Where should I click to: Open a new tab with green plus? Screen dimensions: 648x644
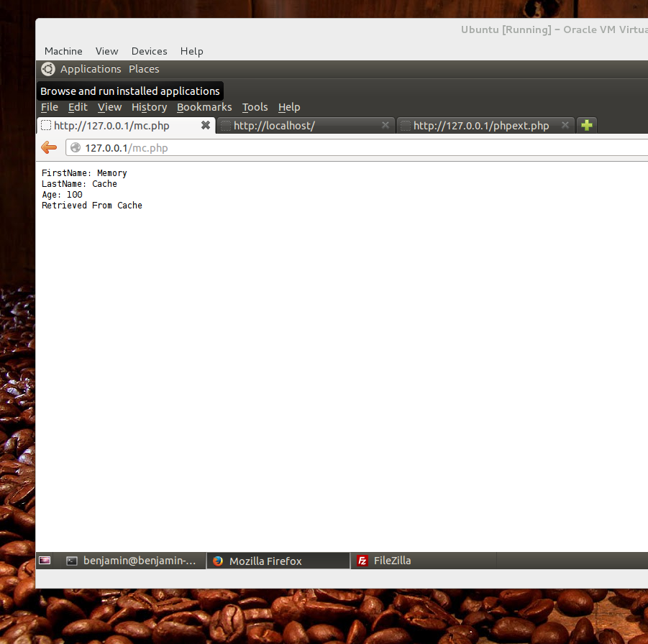pos(587,125)
